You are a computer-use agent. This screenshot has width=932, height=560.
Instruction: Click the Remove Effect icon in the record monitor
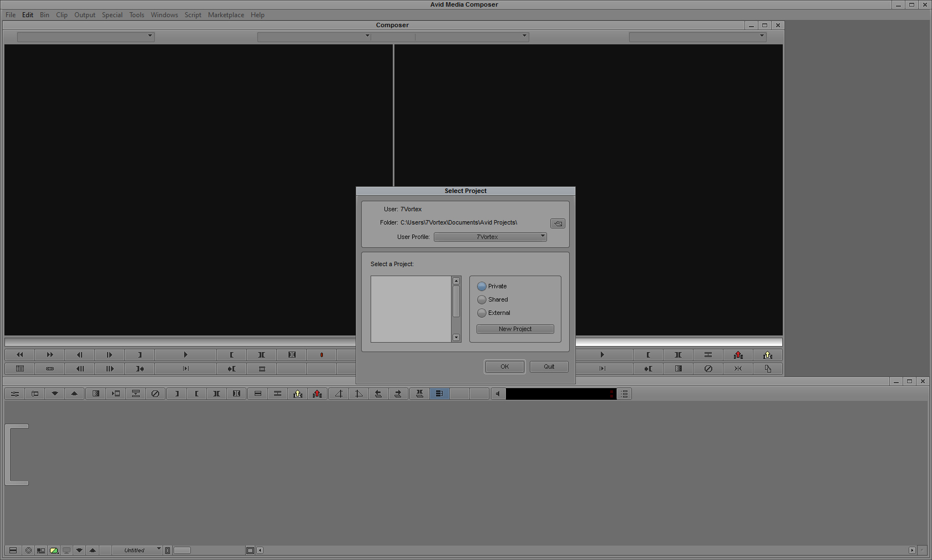708,369
